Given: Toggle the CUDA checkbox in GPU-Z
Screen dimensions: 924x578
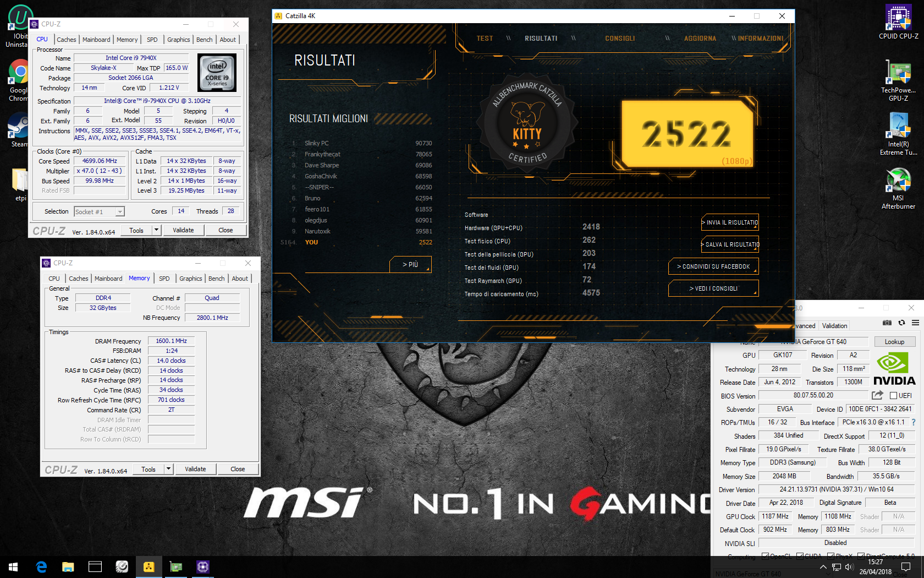Looking at the screenshot, I should pyautogui.click(x=800, y=557).
